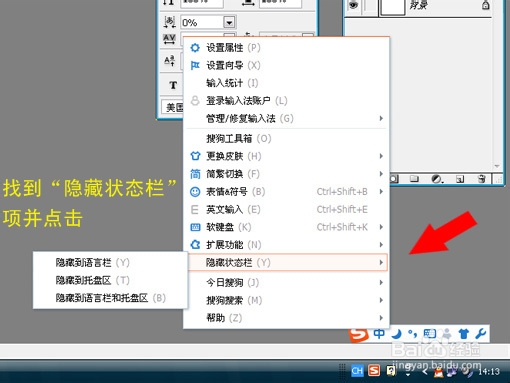This screenshot has height=383, width=510.
Task: Open 搜狗工具箱 from the menu
Action: pyautogui.click(x=287, y=138)
